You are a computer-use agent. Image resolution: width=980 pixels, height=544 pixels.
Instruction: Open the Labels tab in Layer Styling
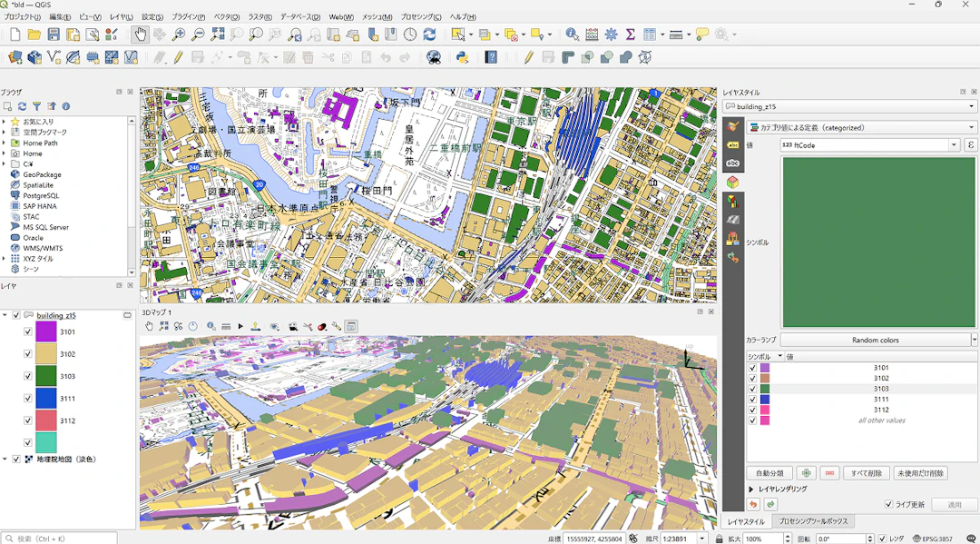click(x=732, y=145)
